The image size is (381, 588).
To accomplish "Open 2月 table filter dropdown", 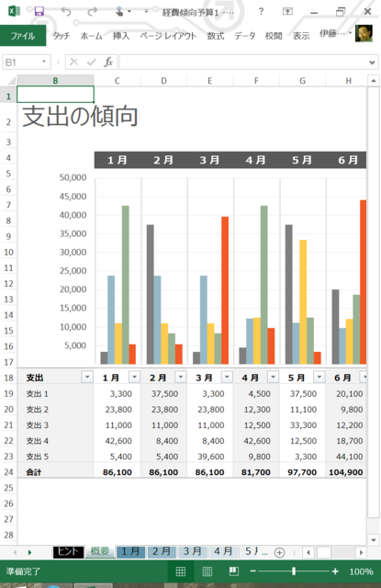I will 181,377.
